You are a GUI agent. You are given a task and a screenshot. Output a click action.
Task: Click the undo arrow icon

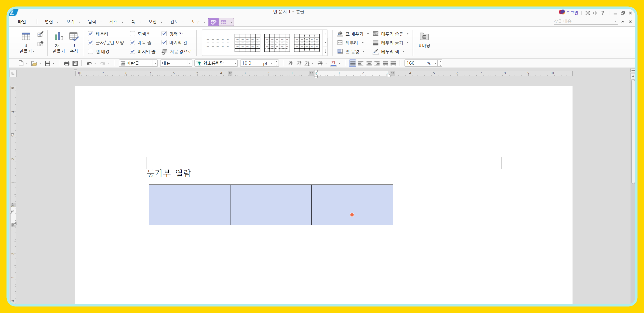click(x=89, y=63)
